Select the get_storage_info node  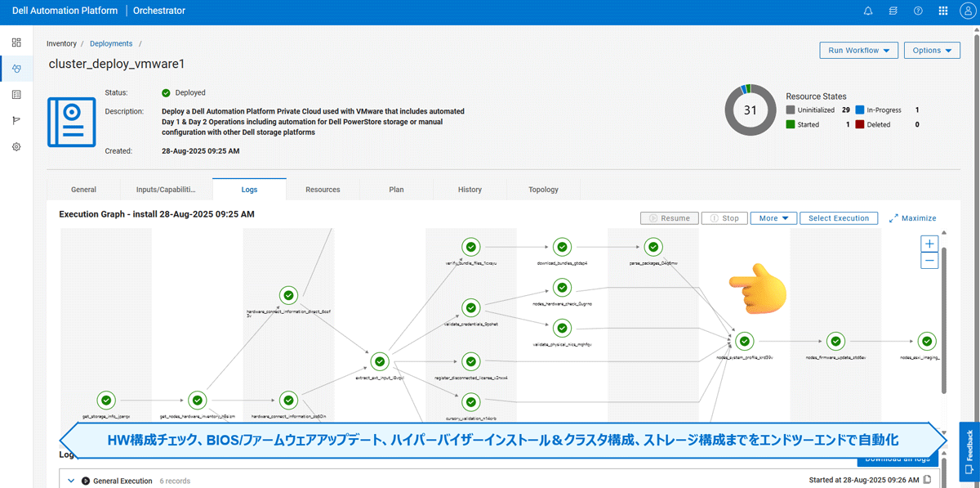pos(106,401)
